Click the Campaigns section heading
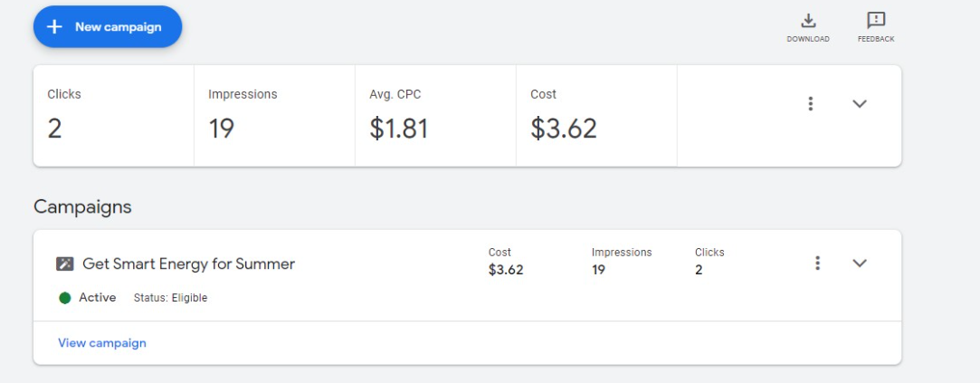Viewport: 980px width, 383px height. tap(82, 206)
